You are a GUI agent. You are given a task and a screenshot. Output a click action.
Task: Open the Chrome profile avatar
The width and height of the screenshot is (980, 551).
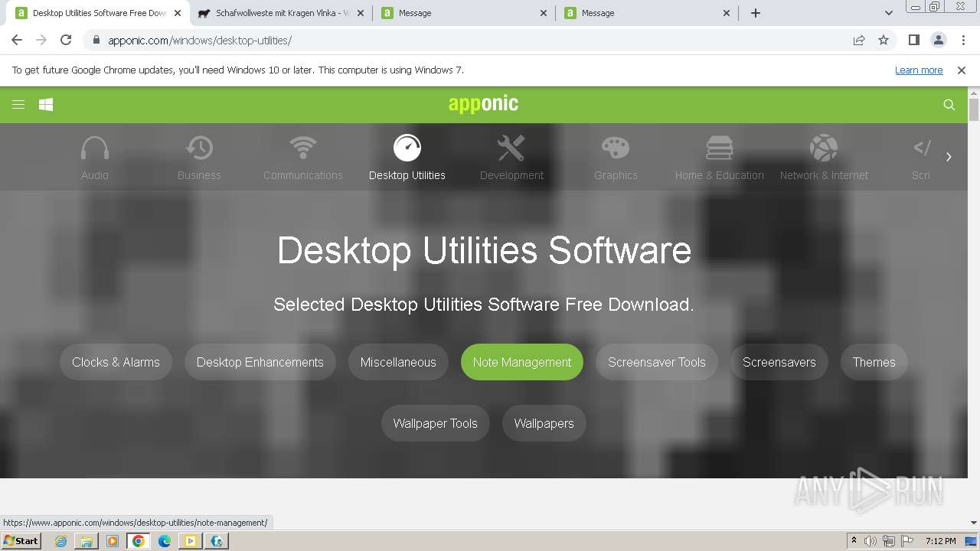click(939, 41)
